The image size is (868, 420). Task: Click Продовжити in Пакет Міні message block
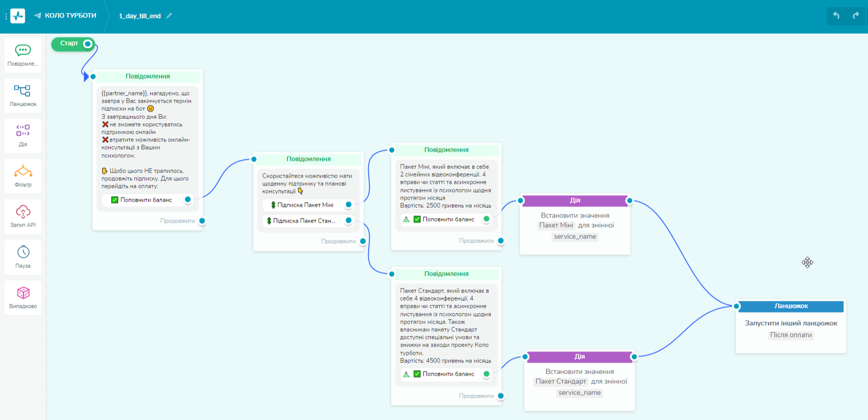point(476,241)
